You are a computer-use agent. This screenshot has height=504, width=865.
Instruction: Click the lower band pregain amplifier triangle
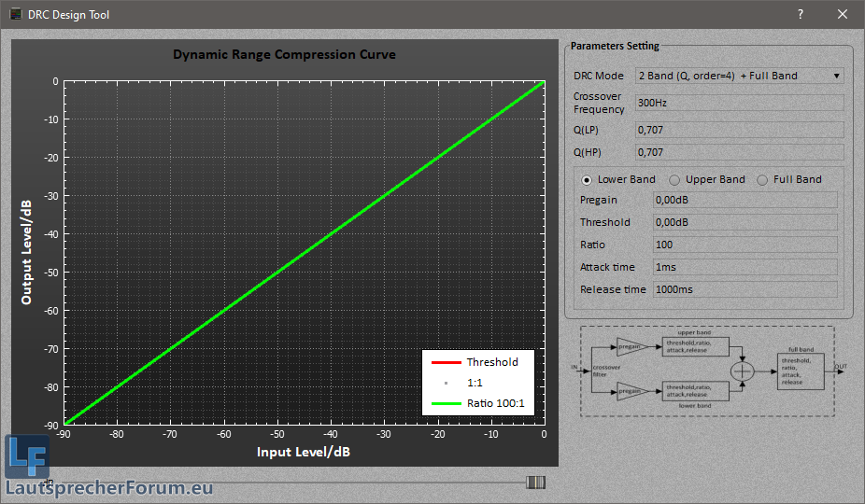(x=631, y=393)
